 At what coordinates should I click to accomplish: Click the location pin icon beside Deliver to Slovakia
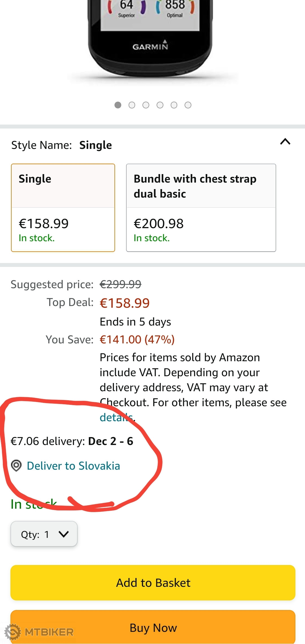pyautogui.click(x=16, y=466)
